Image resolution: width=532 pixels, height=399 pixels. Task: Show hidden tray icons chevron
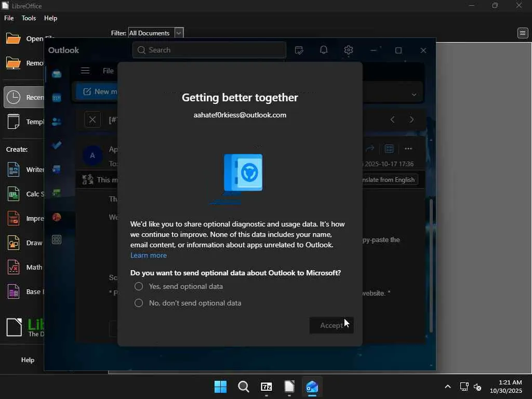448,387
